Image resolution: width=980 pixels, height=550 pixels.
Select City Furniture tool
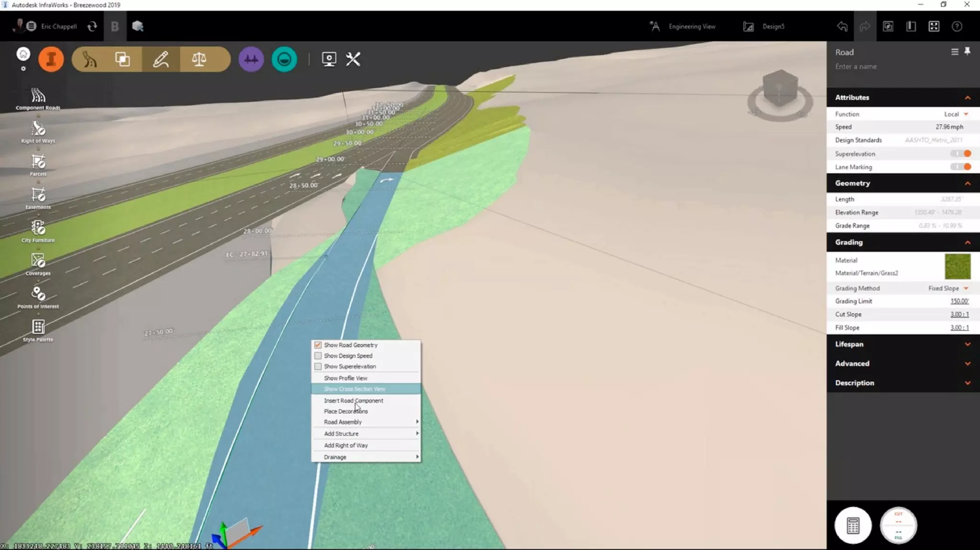tap(38, 231)
